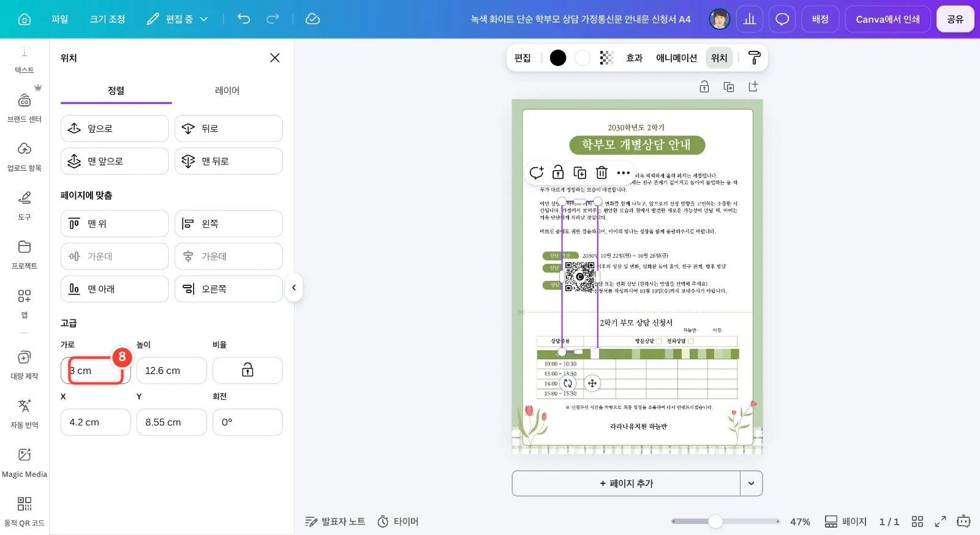Click the 맨 앞으로 button
Image resolution: width=980 pixels, height=535 pixels.
pos(115,161)
